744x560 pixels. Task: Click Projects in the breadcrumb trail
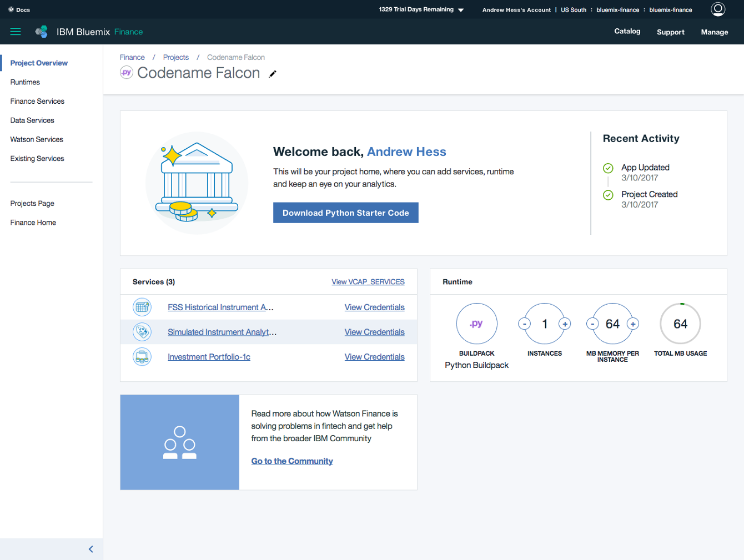(x=175, y=57)
